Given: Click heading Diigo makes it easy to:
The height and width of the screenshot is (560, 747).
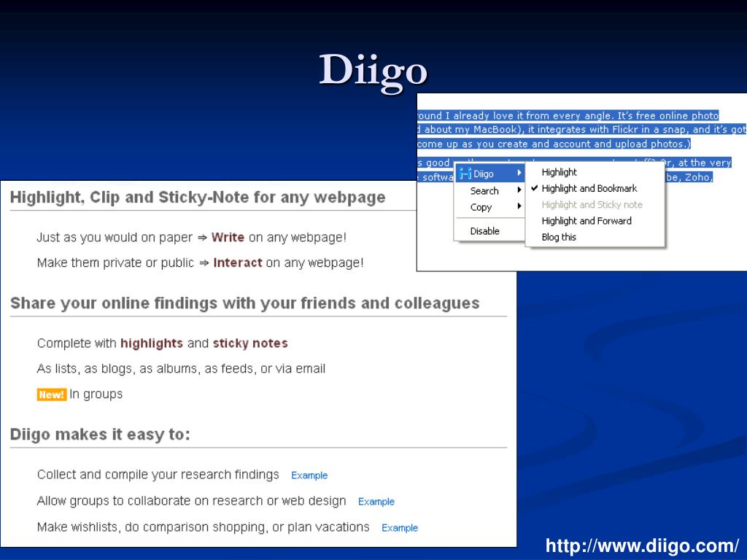Looking at the screenshot, I should [100, 435].
